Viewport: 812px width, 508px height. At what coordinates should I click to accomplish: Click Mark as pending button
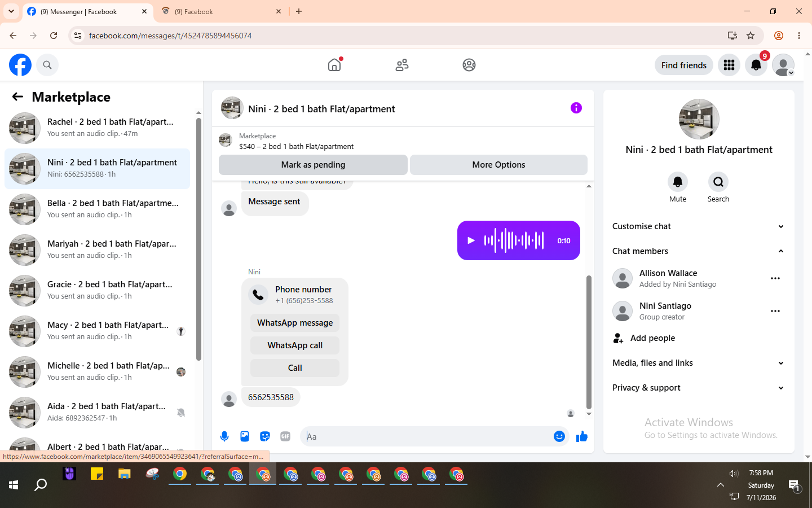(x=313, y=165)
